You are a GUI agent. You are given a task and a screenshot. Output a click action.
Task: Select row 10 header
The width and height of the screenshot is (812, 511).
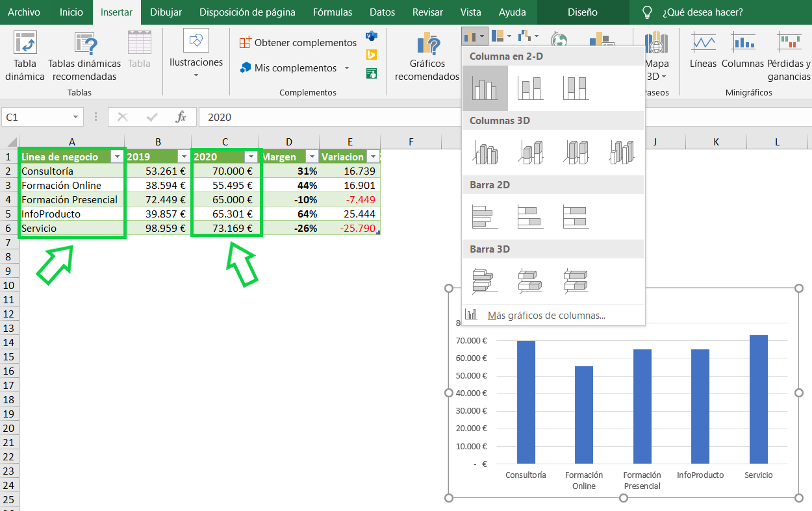pos(9,286)
